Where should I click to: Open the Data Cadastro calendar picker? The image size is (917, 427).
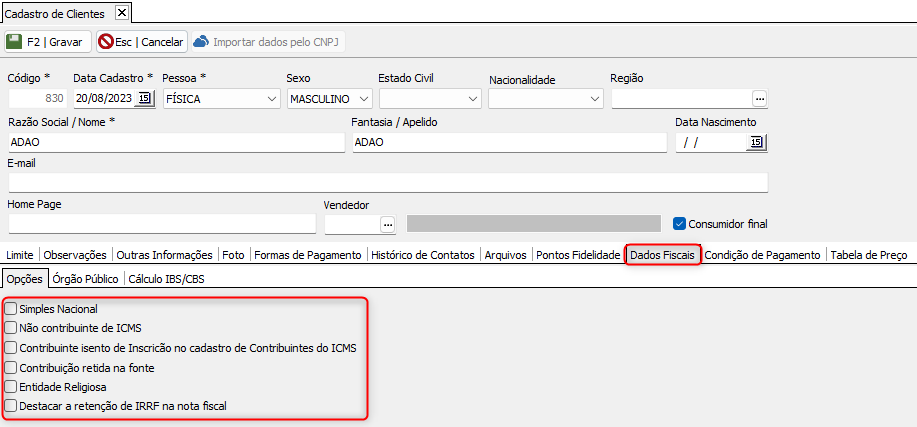(145, 99)
